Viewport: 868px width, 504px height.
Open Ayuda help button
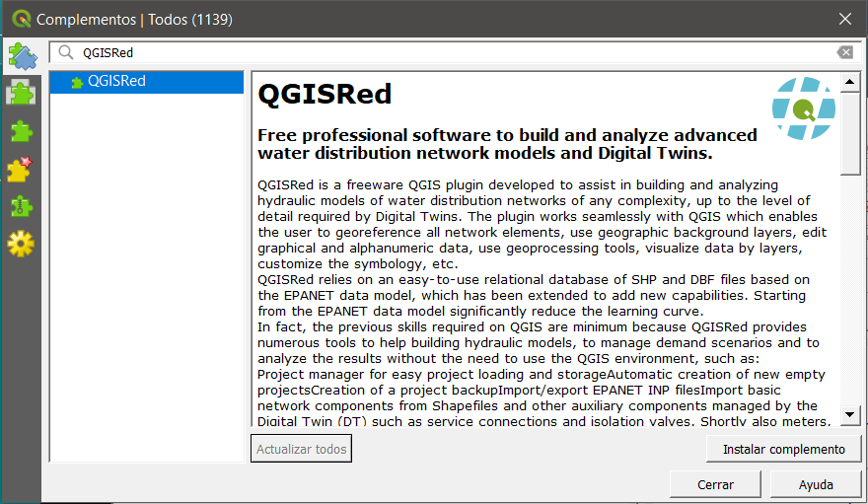click(816, 484)
